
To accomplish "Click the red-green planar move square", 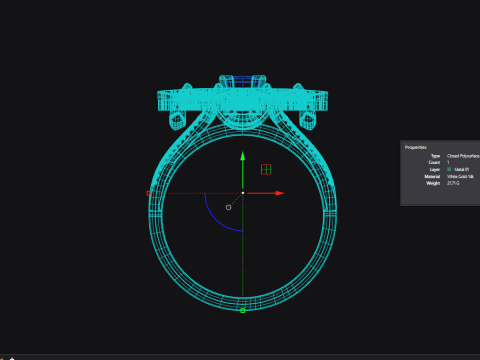I will tap(266, 170).
